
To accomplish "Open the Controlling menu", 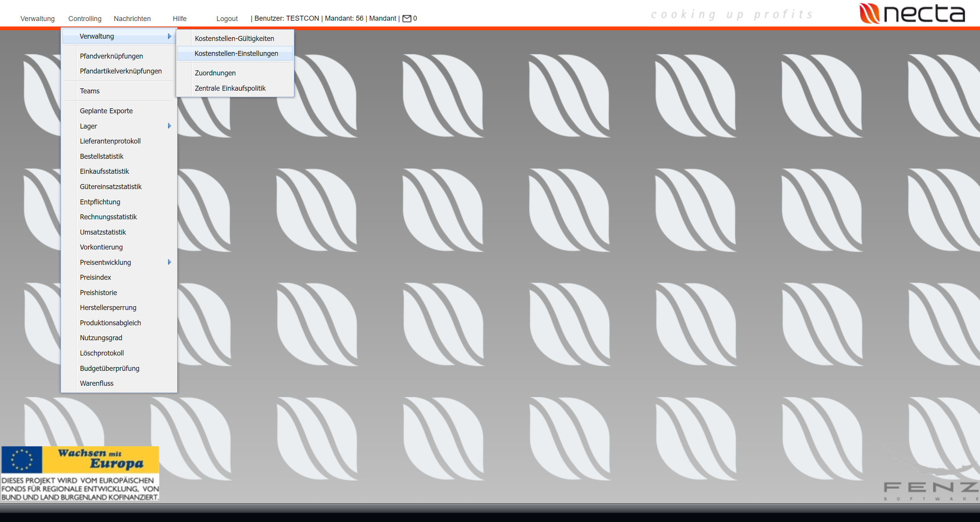I will (85, 18).
